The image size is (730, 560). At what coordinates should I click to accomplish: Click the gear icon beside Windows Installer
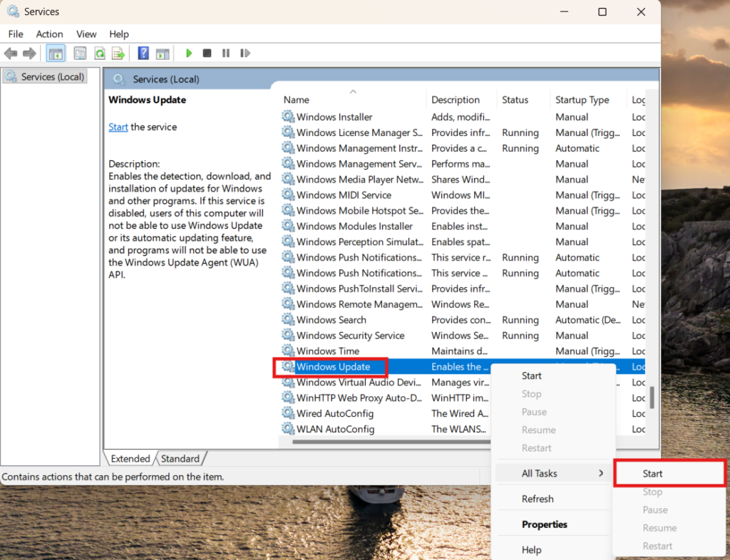[x=288, y=116]
